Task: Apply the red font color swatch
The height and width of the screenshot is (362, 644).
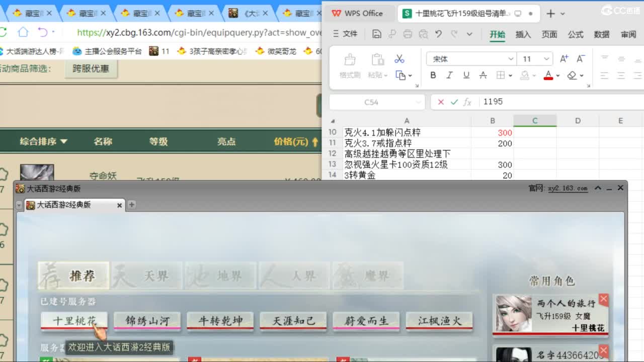Action: tap(548, 75)
